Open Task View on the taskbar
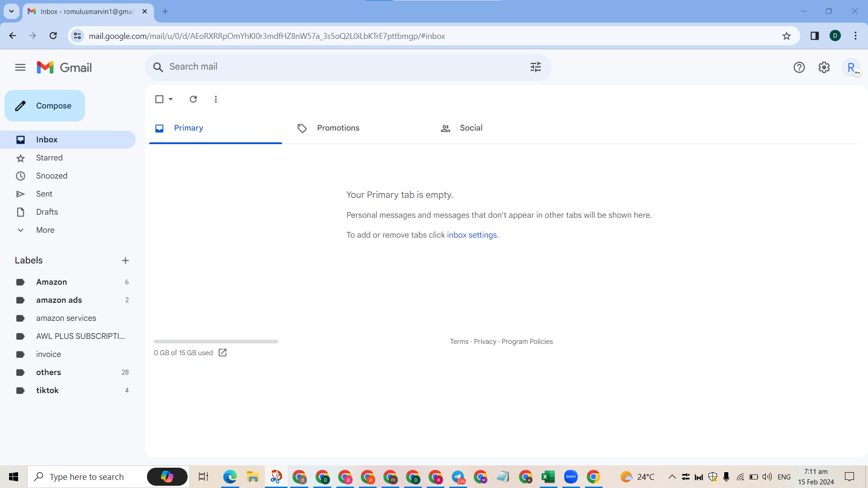 coord(203,477)
